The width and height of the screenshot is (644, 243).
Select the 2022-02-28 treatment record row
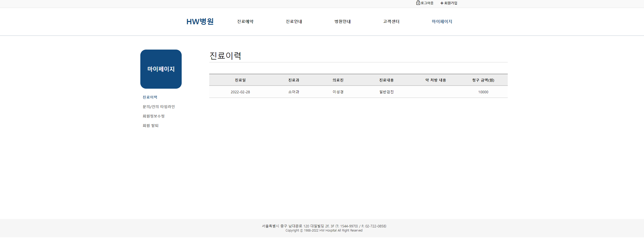(358, 92)
